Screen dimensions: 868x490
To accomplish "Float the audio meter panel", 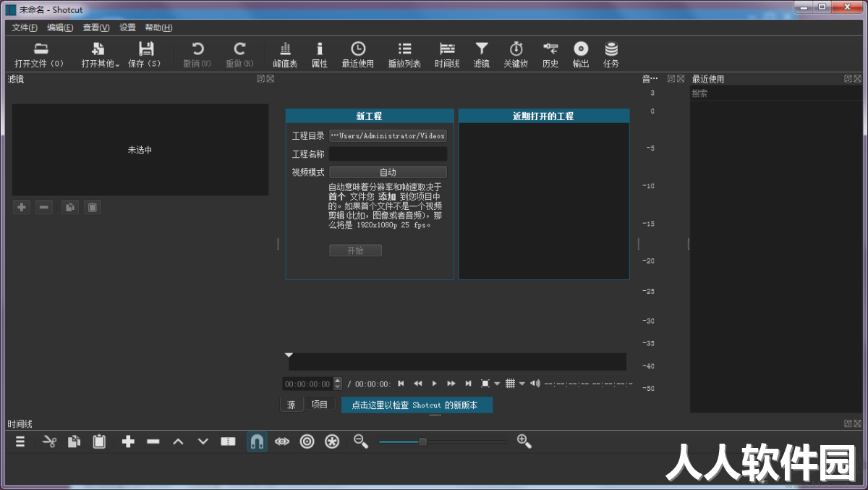I will (x=671, y=79).
